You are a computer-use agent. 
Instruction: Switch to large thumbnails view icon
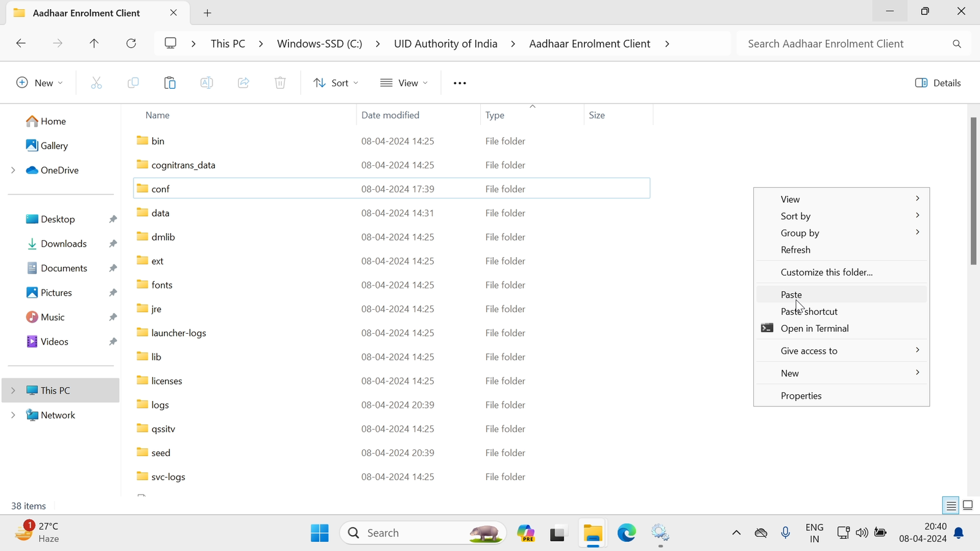[968, 506]
